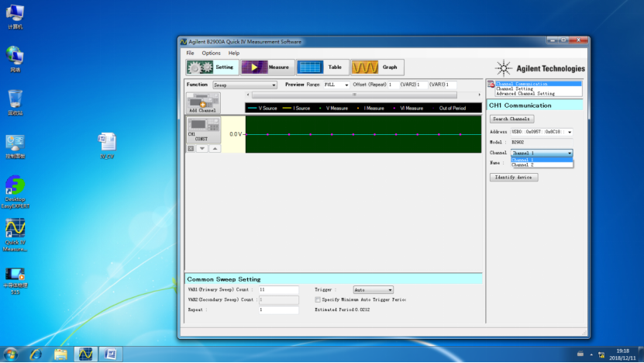Click the VI Measure legend entry
This screenshot has height=363, width=644.
(408, 108)
